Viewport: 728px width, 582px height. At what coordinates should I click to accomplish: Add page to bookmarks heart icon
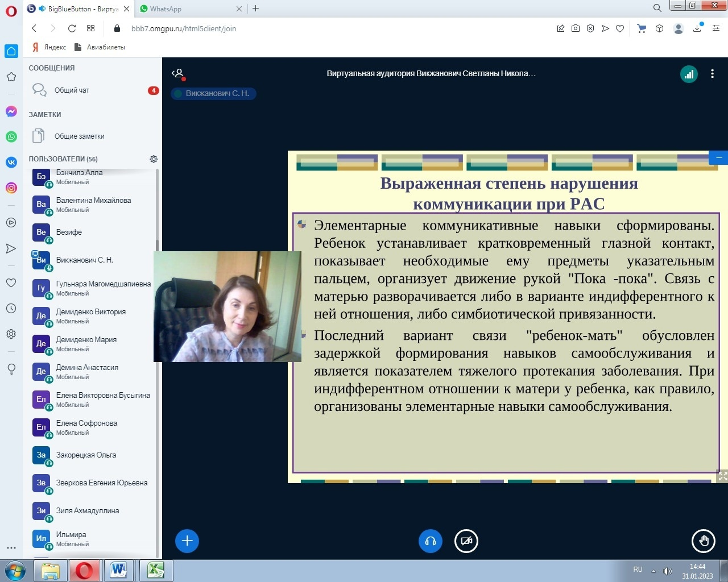(x=620, y=28)
